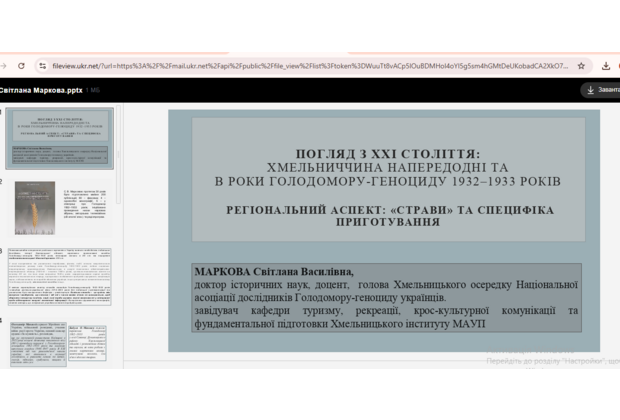Viewport: 620px width, 420px height.
Task: Select slide 1 thumbnail in sidebar
Action: click(x=61, y=138)
